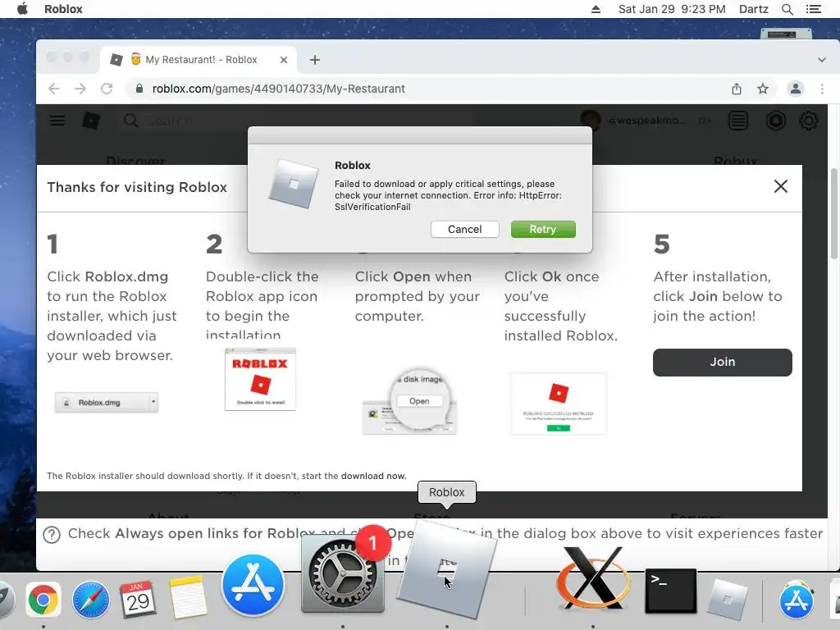Expand the tab search chevron
This screenshot has height=630, width=840.
click(x=822, y=60)
